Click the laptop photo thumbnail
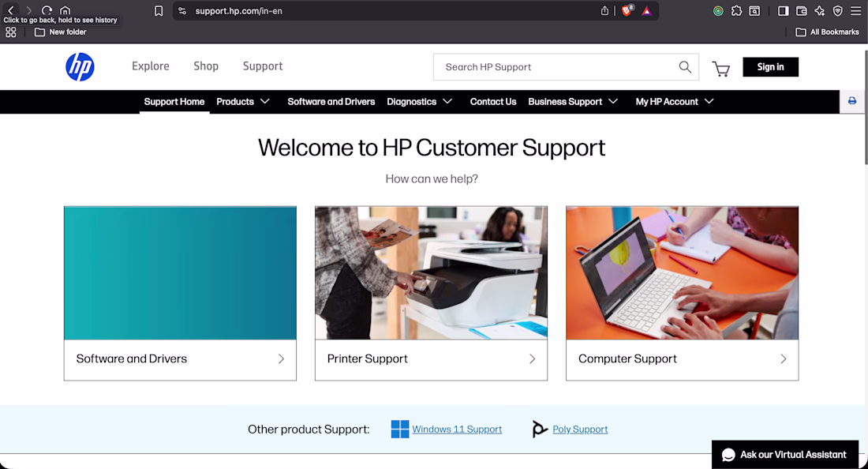The image size is (868, 469). (x=682, y=273)
